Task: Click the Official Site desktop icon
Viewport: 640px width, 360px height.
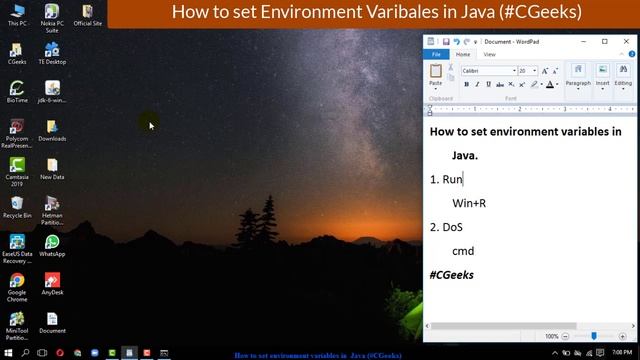Action: coord(87,15)
